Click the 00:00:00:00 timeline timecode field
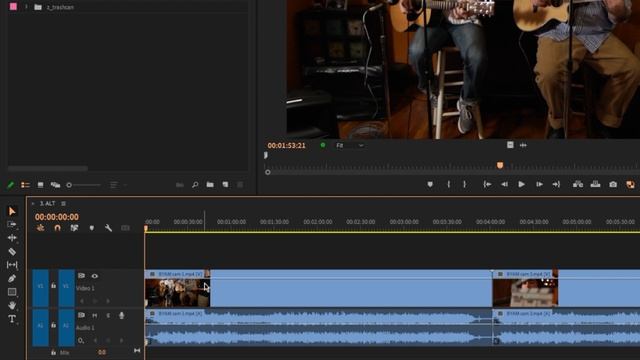The image size is (640, 360). (x=57, y=217)
